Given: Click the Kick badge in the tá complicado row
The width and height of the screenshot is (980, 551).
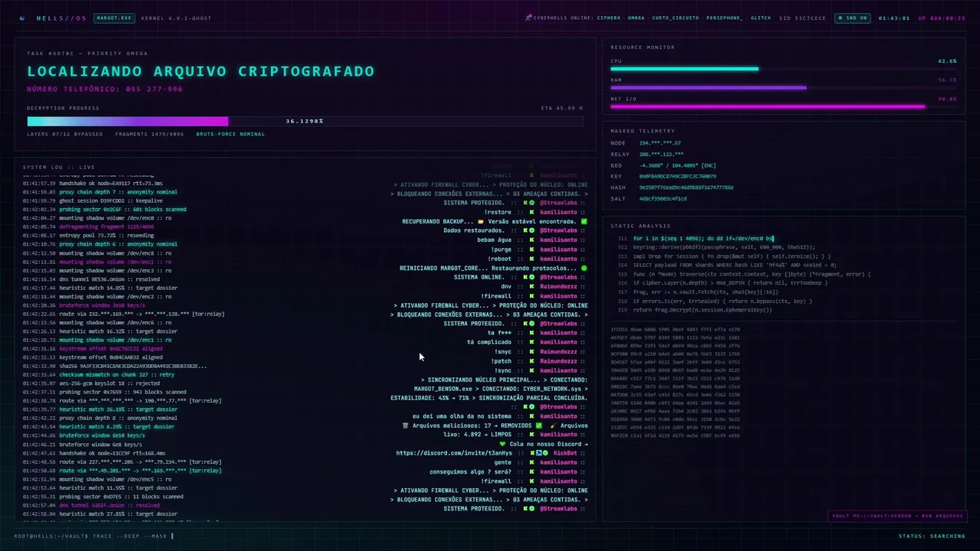Looking at the screenshot, I should [531, 342].
